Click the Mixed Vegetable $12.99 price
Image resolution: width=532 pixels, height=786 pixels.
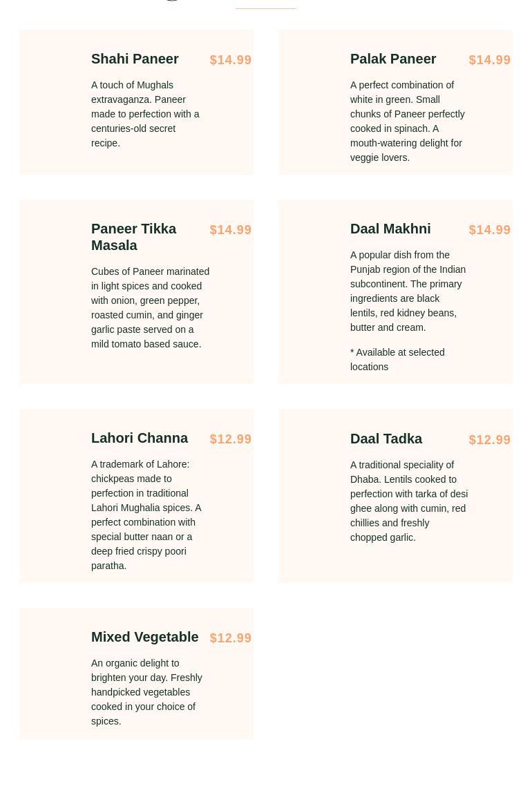(231, 638)
